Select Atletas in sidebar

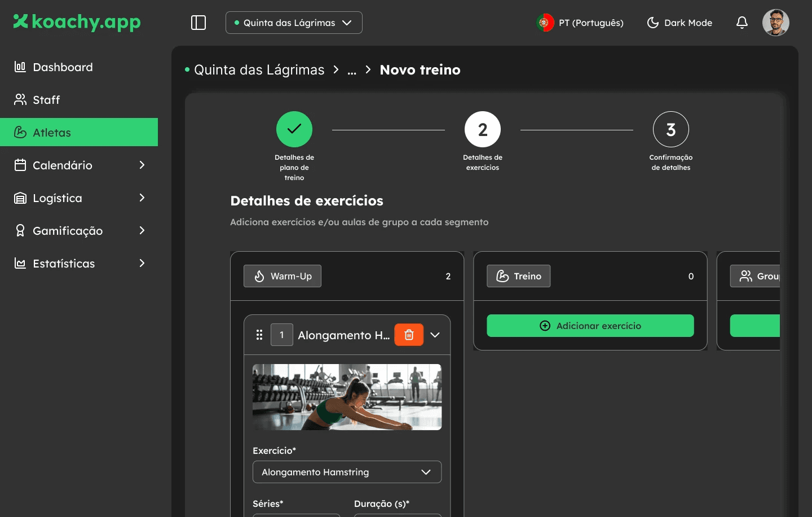79,132
